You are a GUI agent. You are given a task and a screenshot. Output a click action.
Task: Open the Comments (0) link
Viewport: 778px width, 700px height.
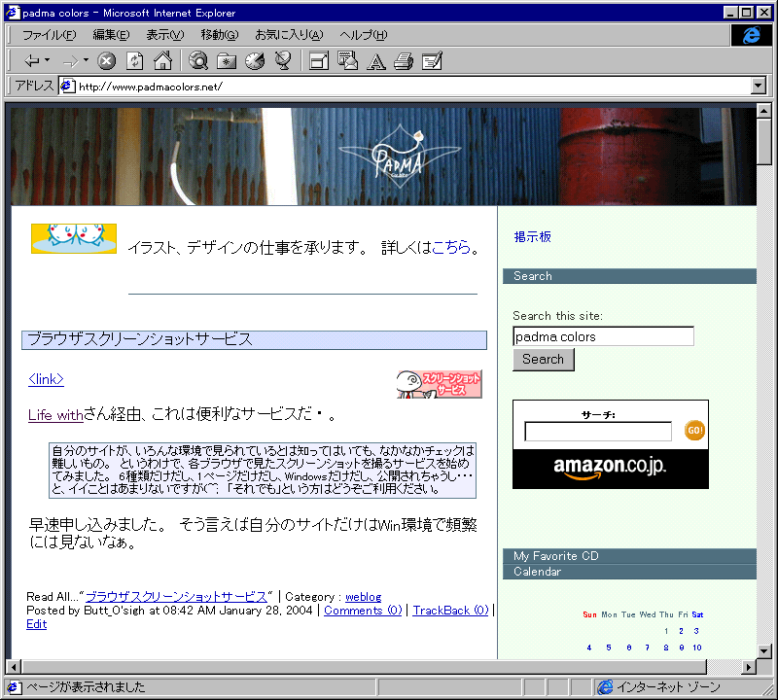[363, 611]
